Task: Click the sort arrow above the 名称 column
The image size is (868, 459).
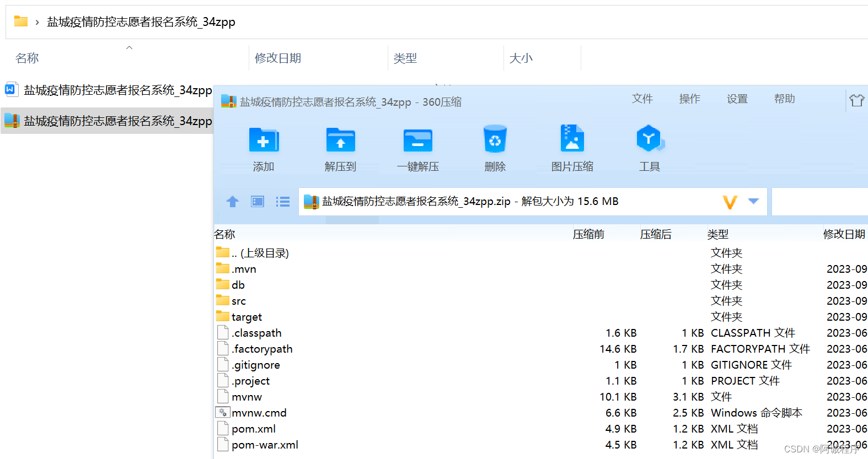Action: tap(129, 48)
